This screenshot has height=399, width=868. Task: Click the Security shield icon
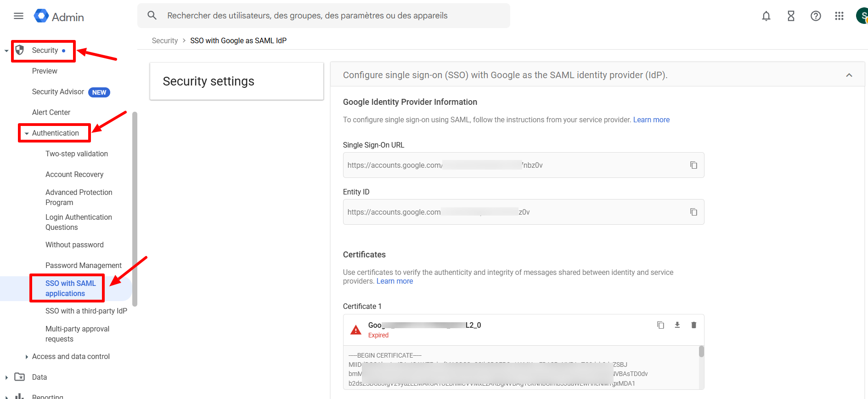pyautogui.click(x=20, y=50)
